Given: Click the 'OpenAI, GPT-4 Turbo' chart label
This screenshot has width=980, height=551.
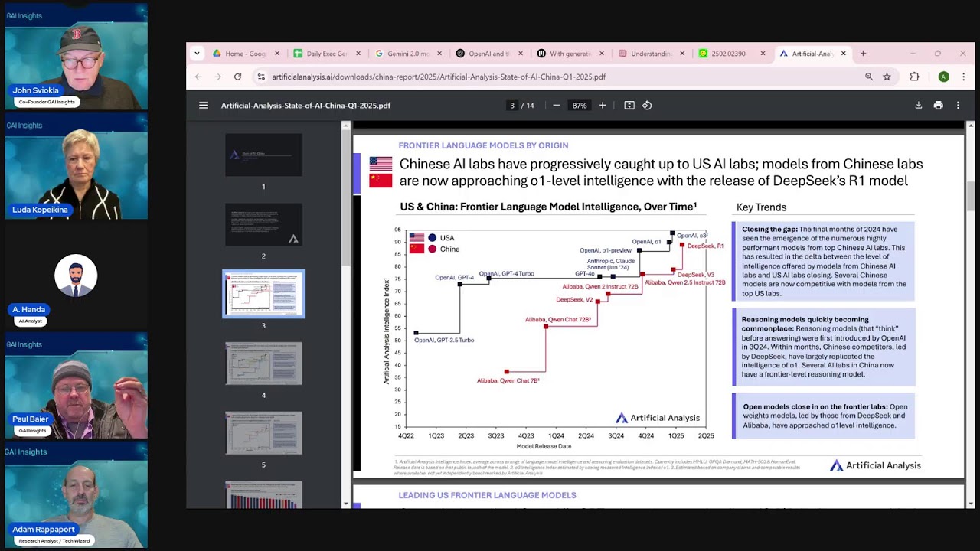Looking at the screenshot, I should tap(506, 273).
